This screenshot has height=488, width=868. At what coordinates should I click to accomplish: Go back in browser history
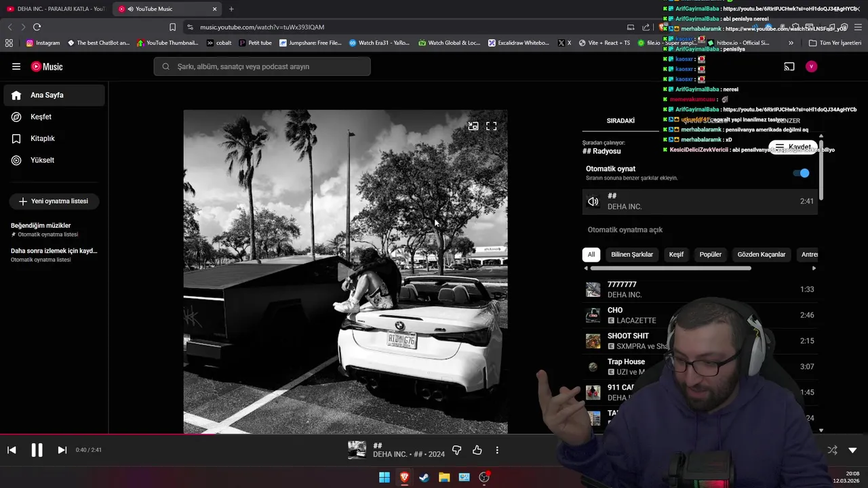(9, 27)
